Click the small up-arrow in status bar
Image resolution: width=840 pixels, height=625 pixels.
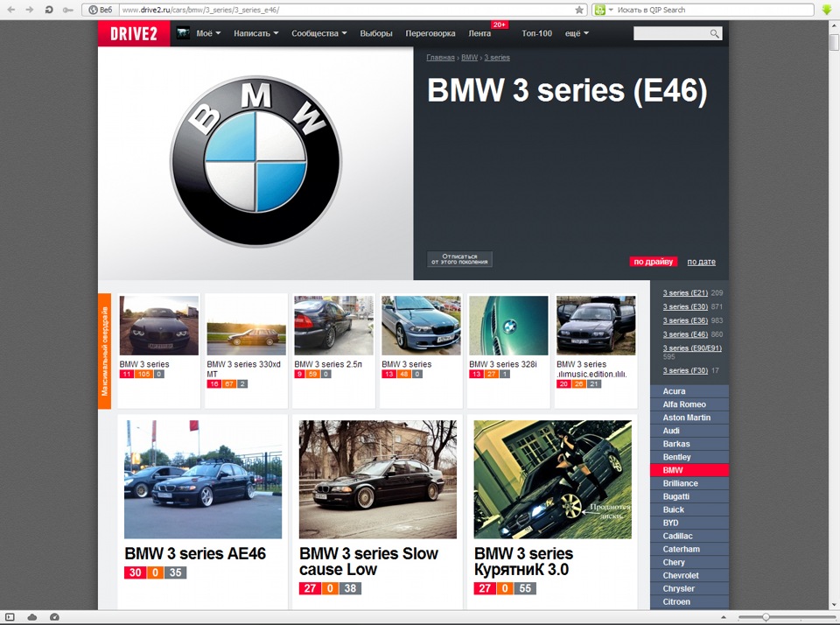pos(724,618)
